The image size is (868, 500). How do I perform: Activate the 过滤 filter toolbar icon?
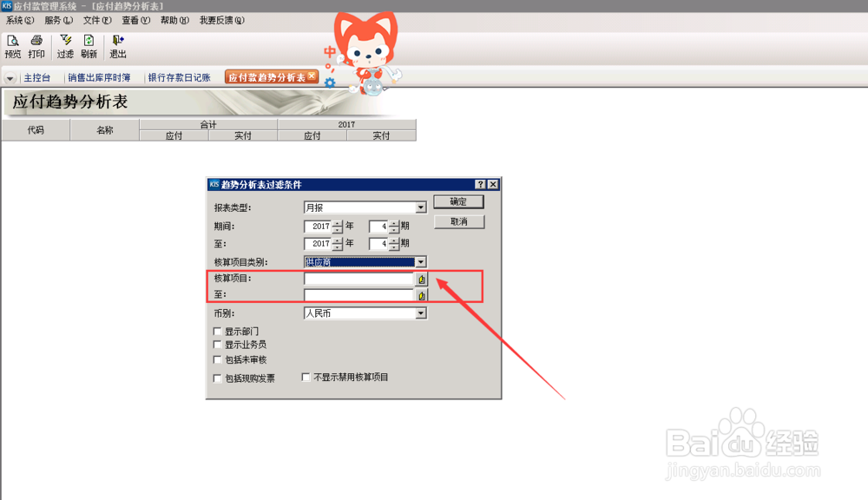(x=65, y=45)
